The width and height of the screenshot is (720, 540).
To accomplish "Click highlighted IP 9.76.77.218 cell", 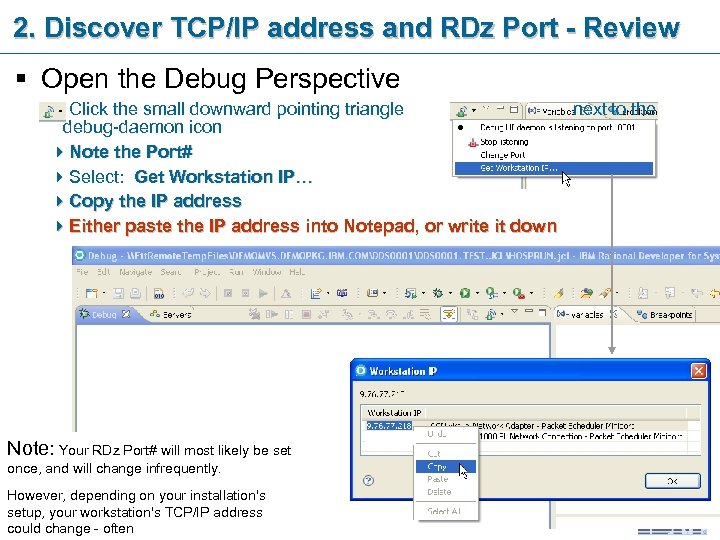I will (x=389, y=426).
